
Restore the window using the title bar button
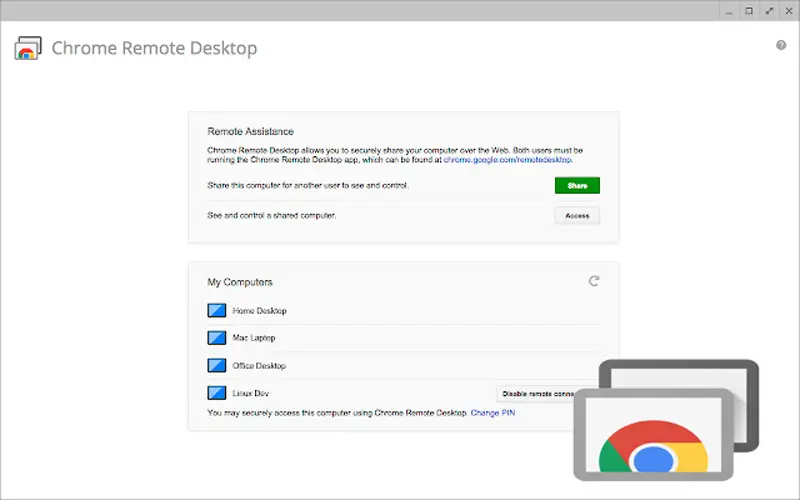[x=749, y=10]
